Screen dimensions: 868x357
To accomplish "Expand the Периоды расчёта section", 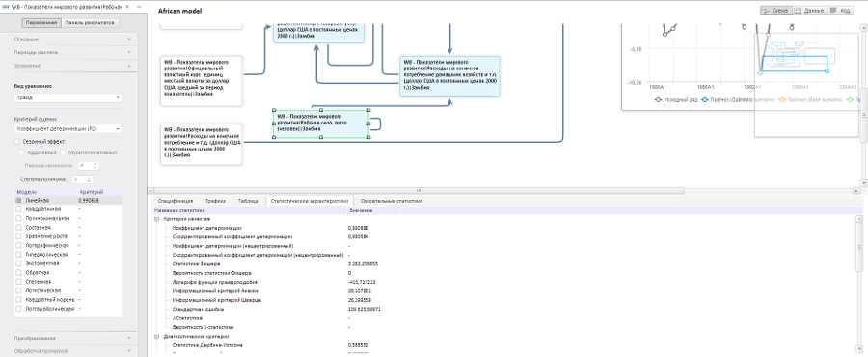I will [73, 52].
